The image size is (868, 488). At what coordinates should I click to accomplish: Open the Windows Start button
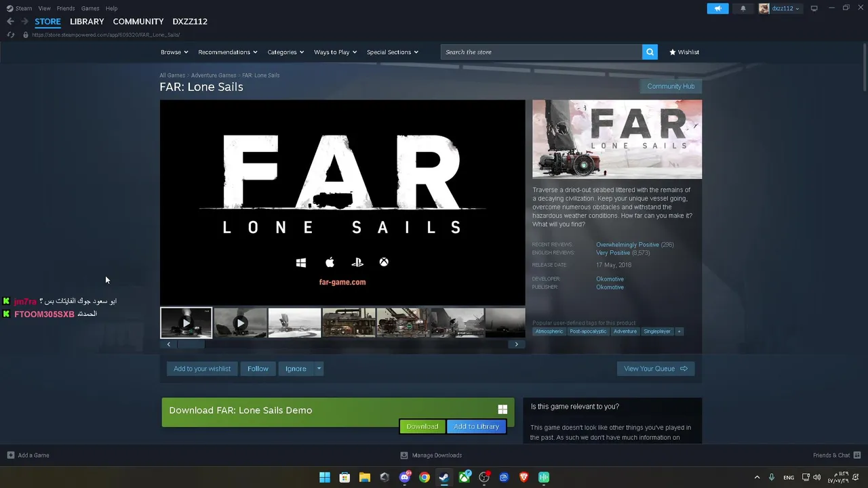click(x=325, y=477)
